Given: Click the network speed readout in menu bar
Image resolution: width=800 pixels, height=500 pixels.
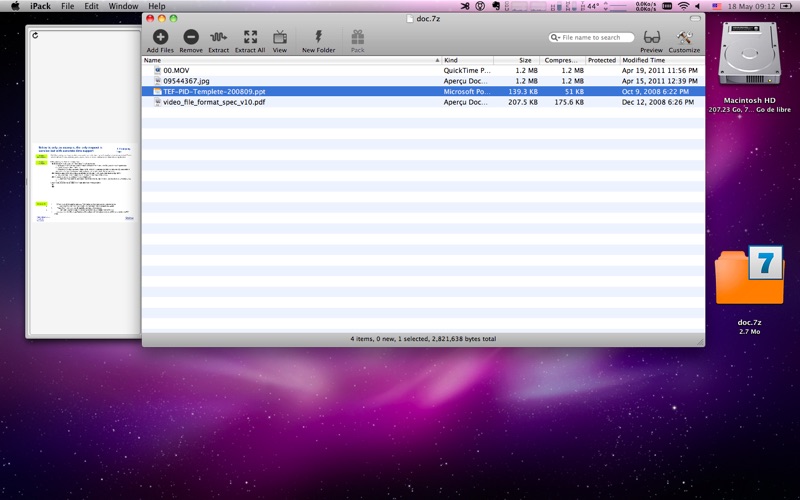Looking at the screenshot, I should click(645, 6).
